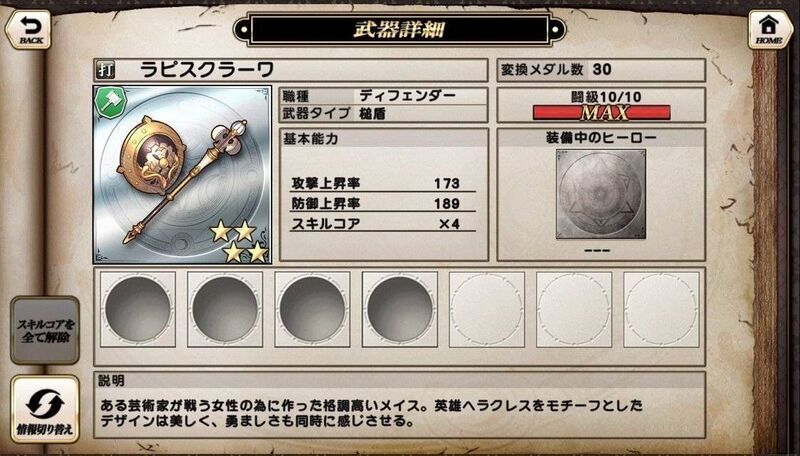Select the first skill core slot

coord(138,309)
